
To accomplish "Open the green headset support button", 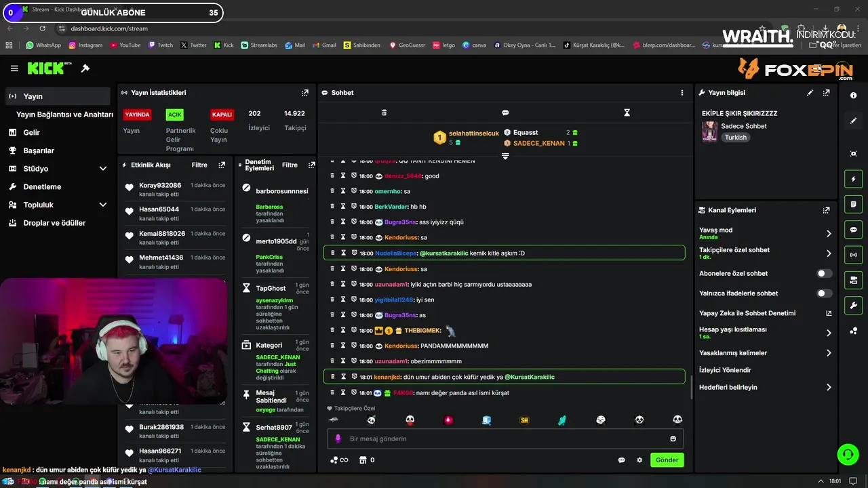I will 848,454.
